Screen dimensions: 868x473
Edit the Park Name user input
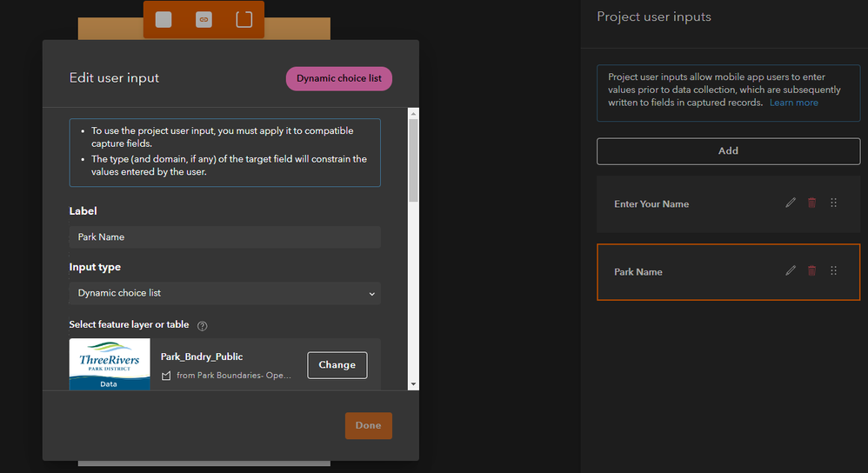click(x=791, y=270)
